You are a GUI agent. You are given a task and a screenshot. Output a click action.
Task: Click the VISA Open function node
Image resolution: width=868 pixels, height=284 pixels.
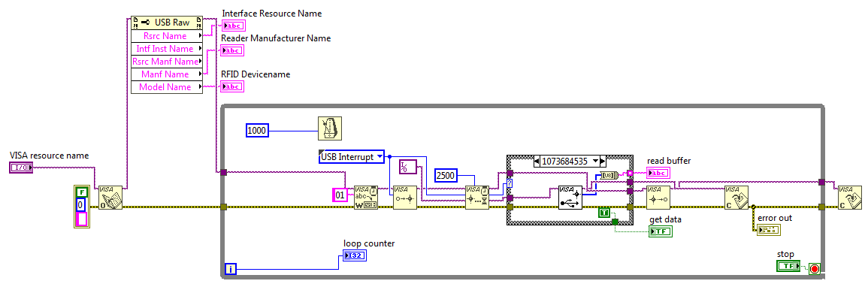point(110,198)
